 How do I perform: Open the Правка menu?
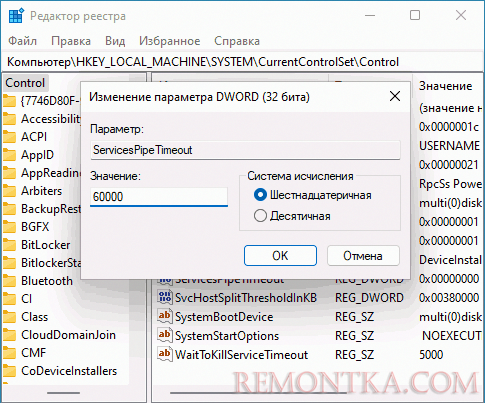click(x=71, y=41)
